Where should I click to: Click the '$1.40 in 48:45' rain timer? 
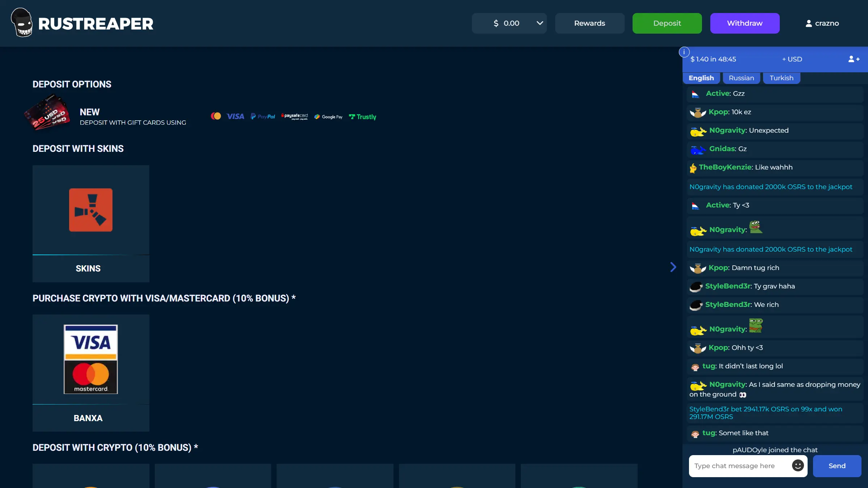tap(713, 59)
